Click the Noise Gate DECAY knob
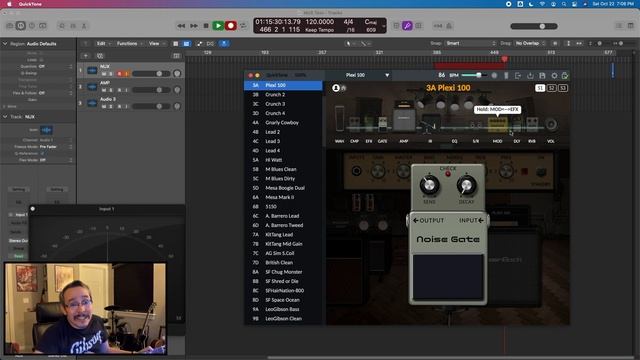 (466, 185)
